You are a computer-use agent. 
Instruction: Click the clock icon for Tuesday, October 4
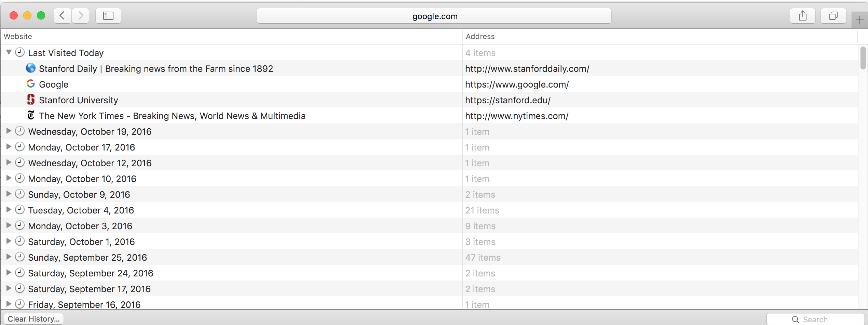tap(20, 210)
